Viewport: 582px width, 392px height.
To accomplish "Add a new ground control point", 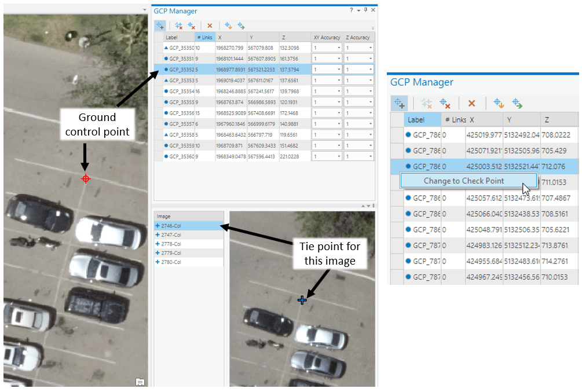I will click(160, 25).
